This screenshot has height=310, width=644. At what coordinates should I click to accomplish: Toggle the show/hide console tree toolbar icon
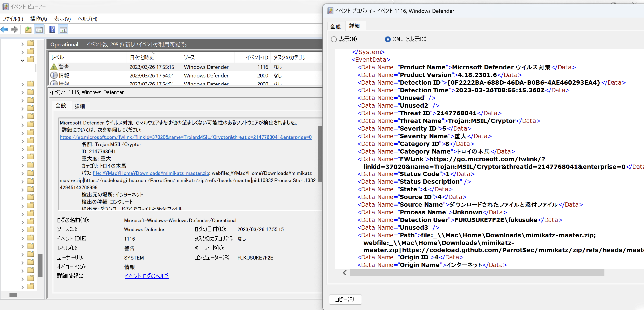(x=39, y=29)
